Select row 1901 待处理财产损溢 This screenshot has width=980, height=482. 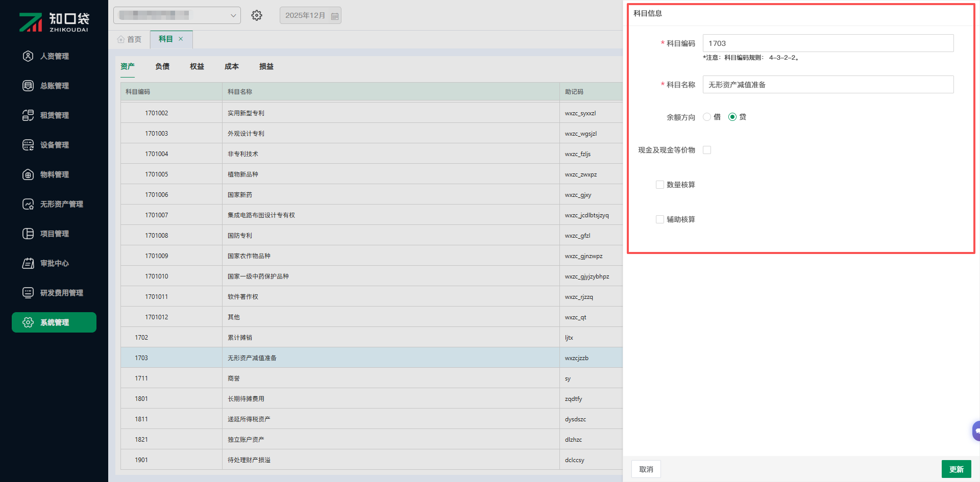coord(372,460)
